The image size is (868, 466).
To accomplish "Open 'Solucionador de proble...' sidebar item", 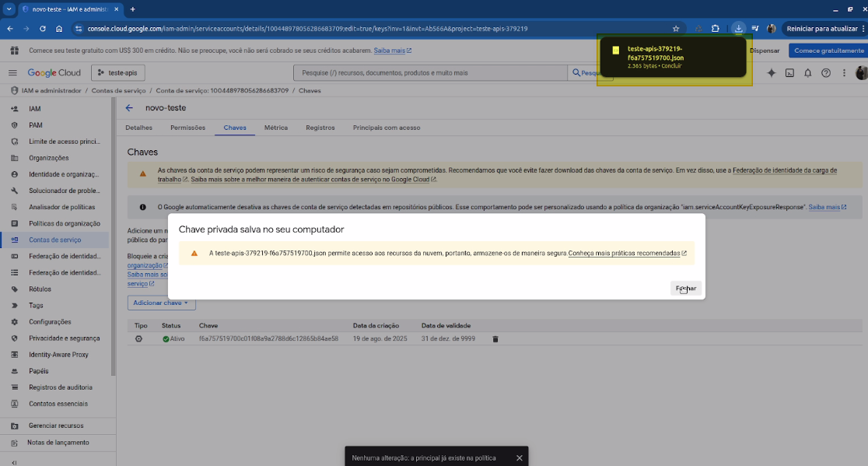I will [65, 191].
